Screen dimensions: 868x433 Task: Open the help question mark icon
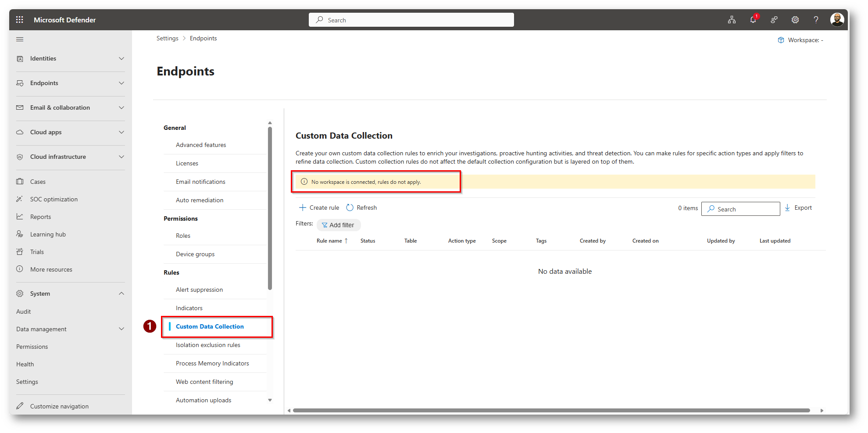click(x=816, y=20)
